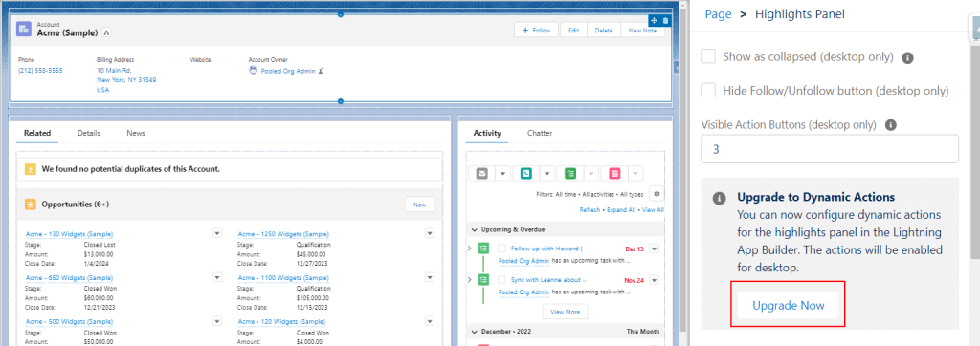This screenshot has height=346, width=980.
Task: Click the Opportunities crown icon
Action: coord(30,205)
